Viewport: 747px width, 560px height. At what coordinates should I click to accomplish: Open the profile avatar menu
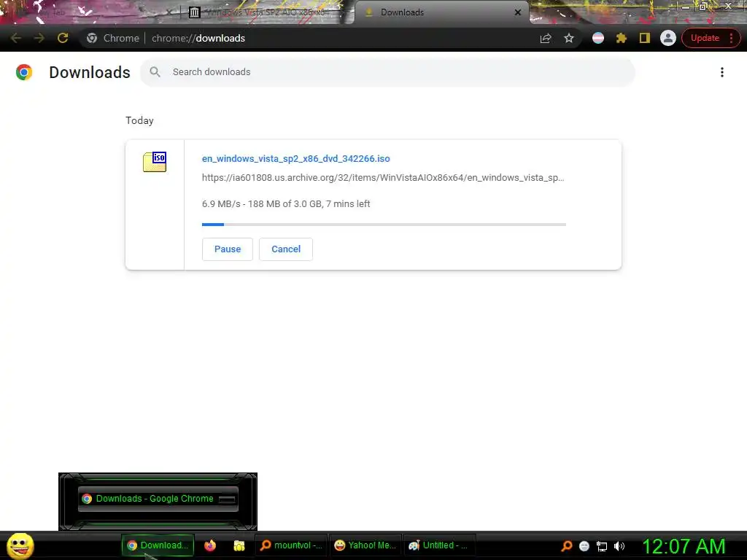tap(668, 38)
